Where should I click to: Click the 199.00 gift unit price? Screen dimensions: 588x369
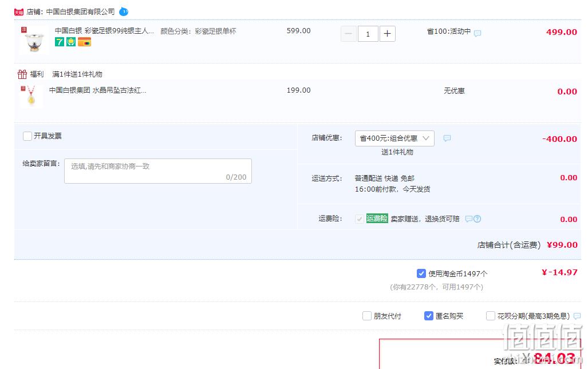[x=298, y=90]
